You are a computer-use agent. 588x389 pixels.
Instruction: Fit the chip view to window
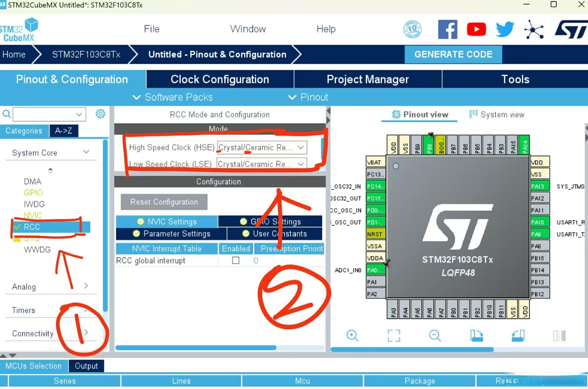pos(394,335)
